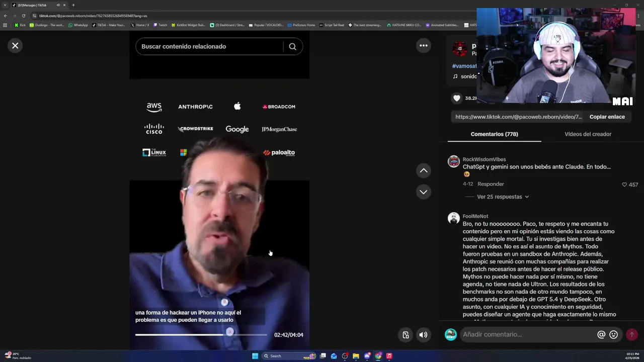
Task: Open the emoji picker icon
Action: [613, 334]
